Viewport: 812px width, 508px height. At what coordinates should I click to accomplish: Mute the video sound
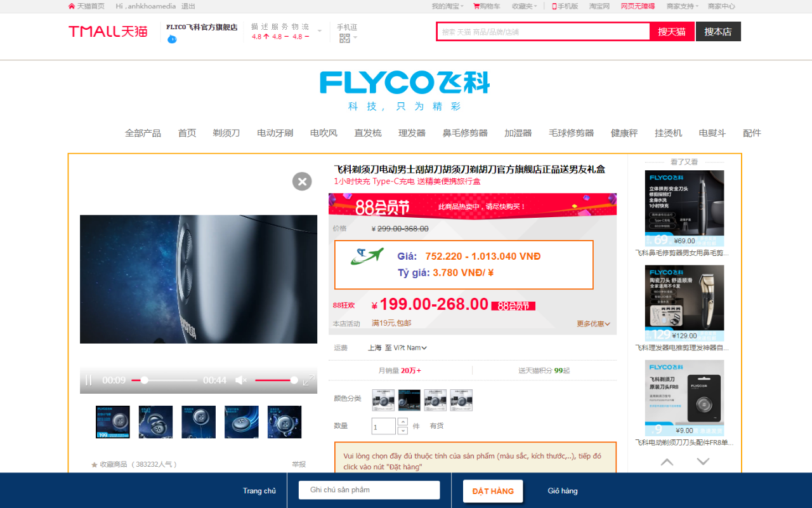[x=241, y=380]
